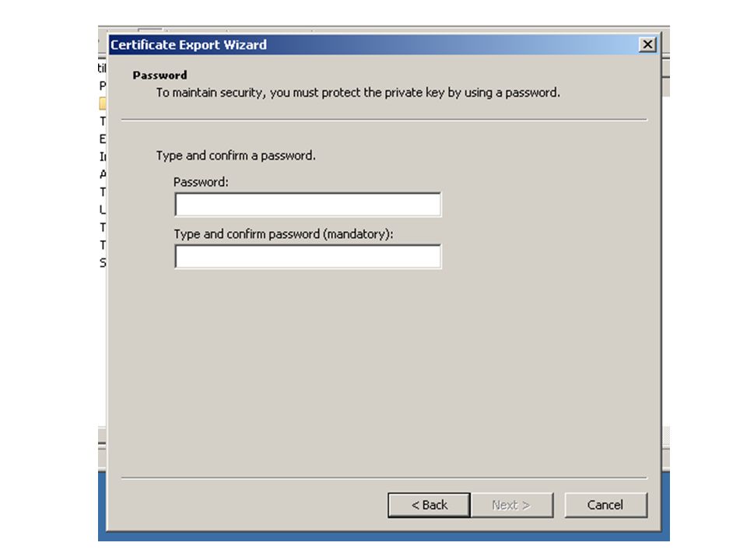Click the partially hidden yellow folder icon
The height and width of the screenshot is (560, 747).
click(x=103, y=103)
